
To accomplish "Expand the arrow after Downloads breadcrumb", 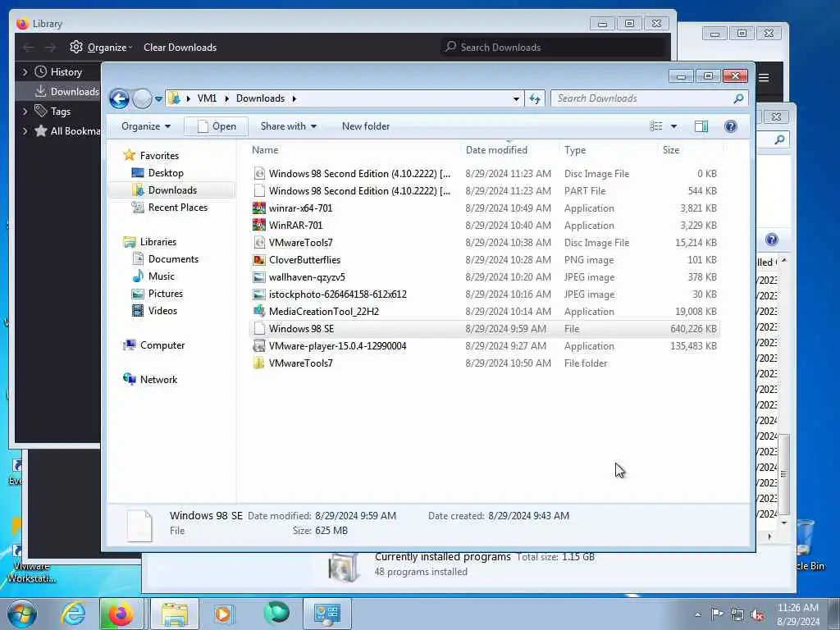I will [294, 98].
